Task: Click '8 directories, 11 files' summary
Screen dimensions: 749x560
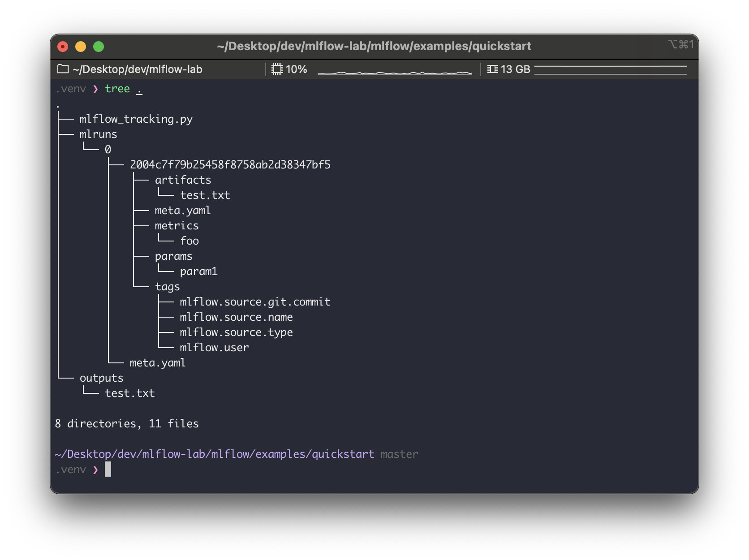Action: (127, 424)
